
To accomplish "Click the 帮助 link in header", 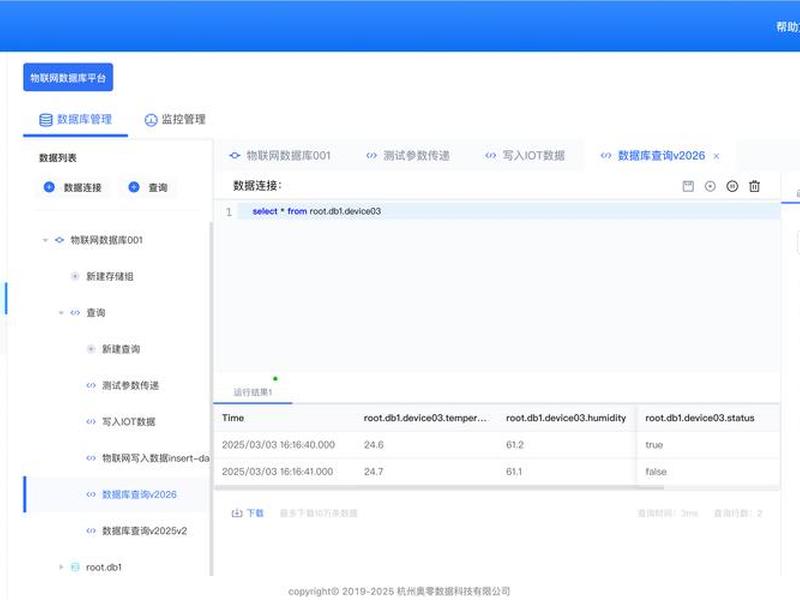I will coord(787,27).
